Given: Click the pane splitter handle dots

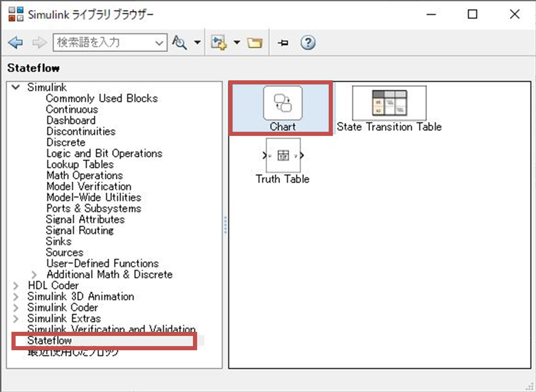Looking at the screenshot, I should (x=225, y=225).
